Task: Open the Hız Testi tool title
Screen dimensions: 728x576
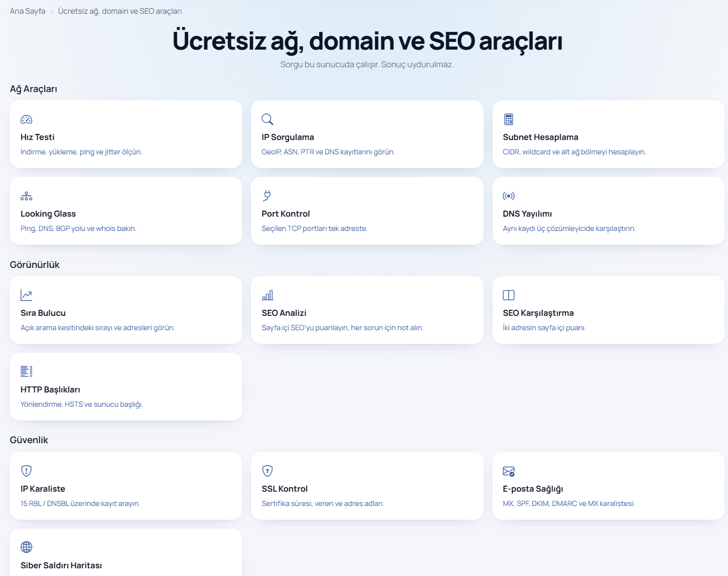Action: point(38,137)
